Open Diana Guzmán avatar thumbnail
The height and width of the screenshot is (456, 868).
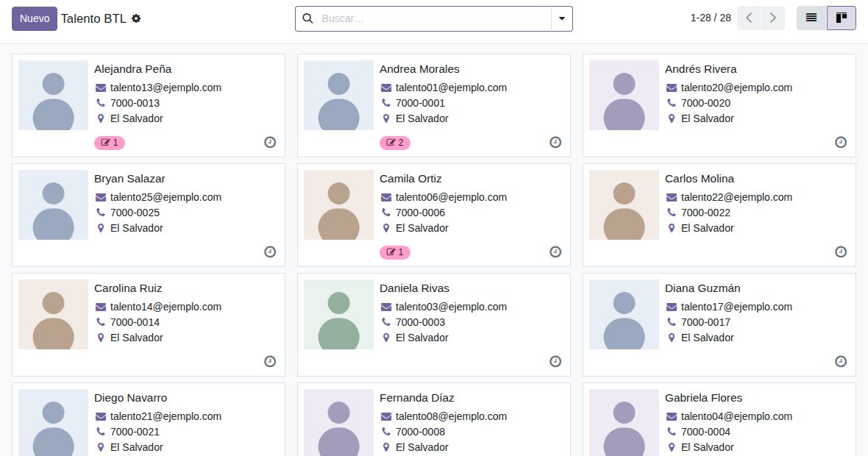coord(624,314)
